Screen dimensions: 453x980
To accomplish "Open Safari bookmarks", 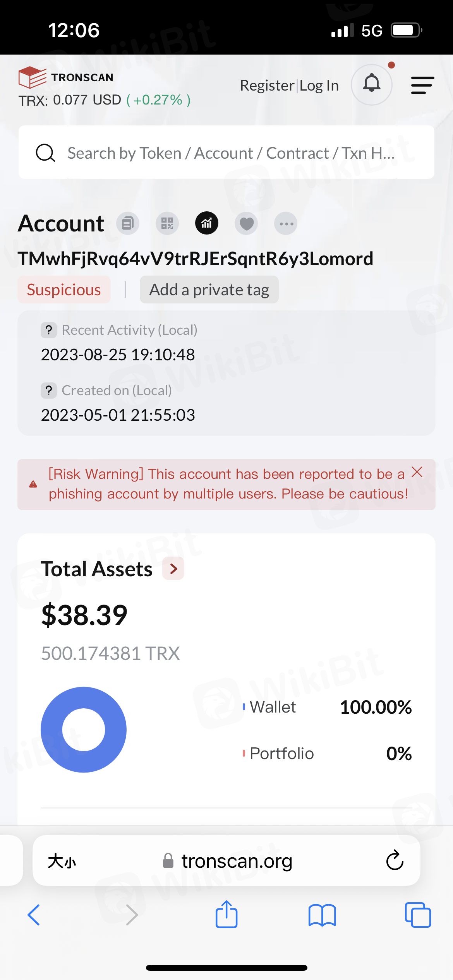I will 322,915.
